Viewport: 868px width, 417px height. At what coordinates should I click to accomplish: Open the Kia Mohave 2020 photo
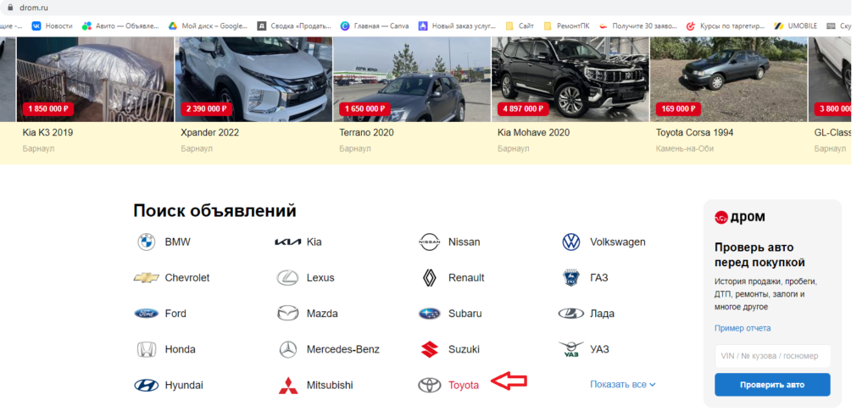click(x=570, y=78)
